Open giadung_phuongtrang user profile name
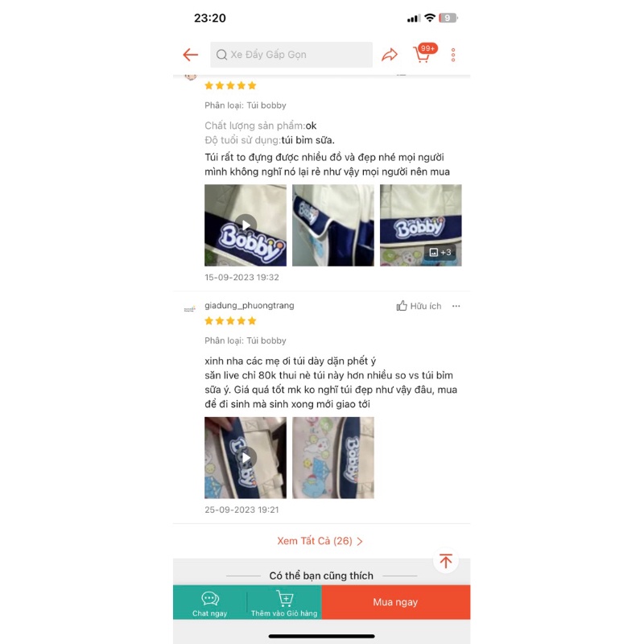The image size is (644, 644). (x=250, y=306)
